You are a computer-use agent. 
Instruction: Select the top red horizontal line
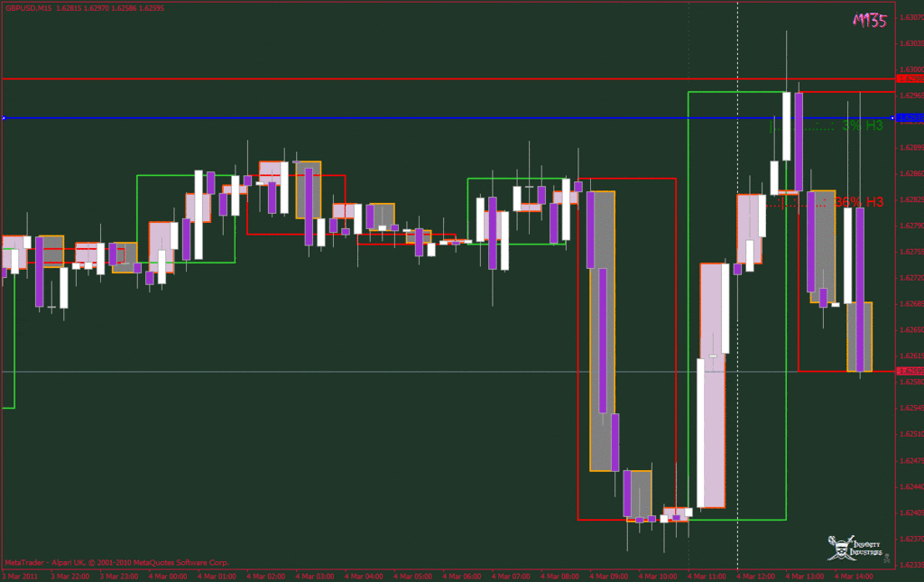click(x=448, y=79)
